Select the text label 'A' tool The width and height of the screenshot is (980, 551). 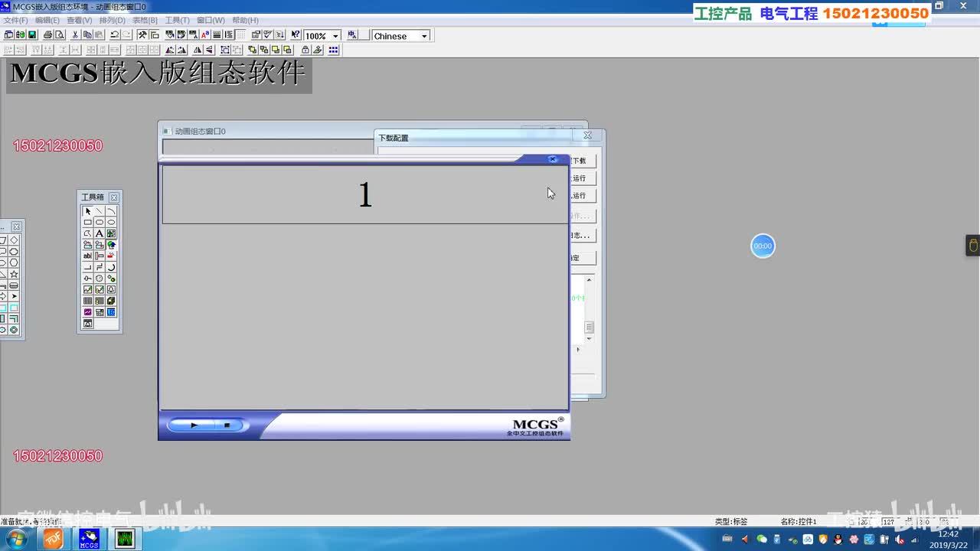(100, 233)
